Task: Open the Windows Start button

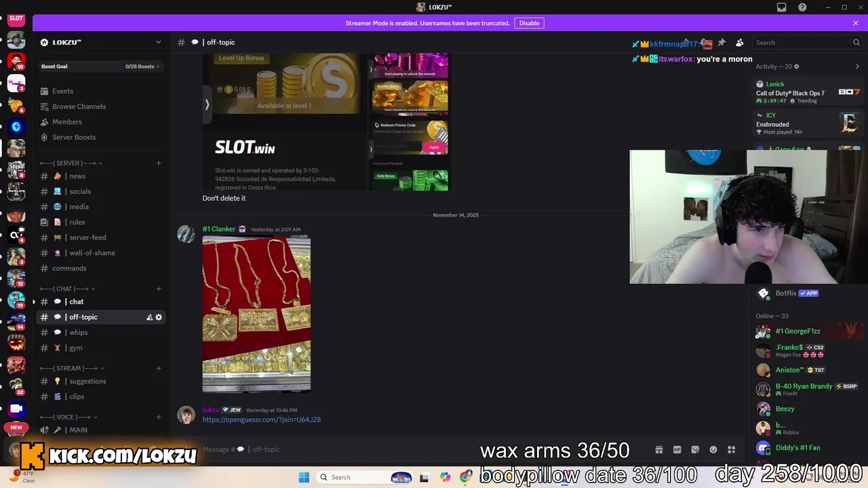Action: click(x=304, y=477)
